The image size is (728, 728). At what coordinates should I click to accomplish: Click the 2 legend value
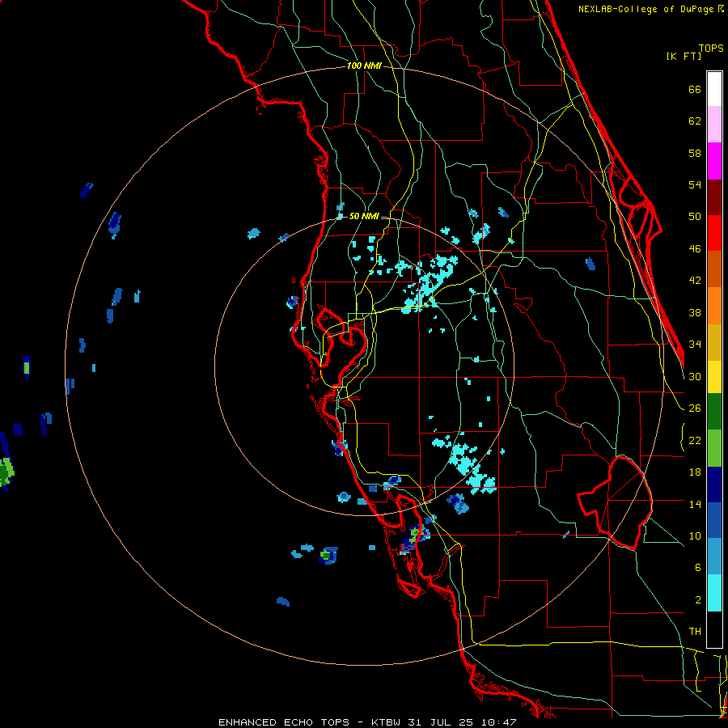(698, 600)
